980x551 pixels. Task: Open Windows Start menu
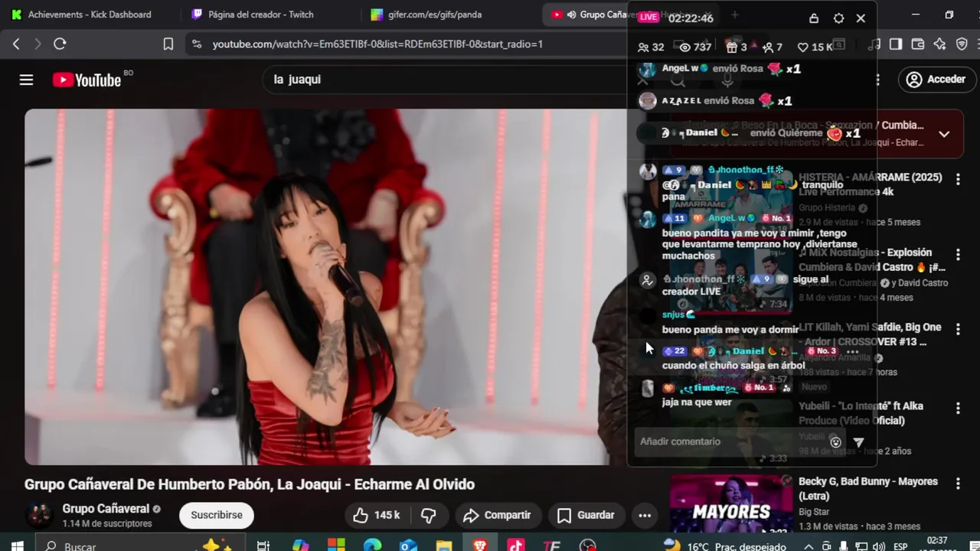17,546
